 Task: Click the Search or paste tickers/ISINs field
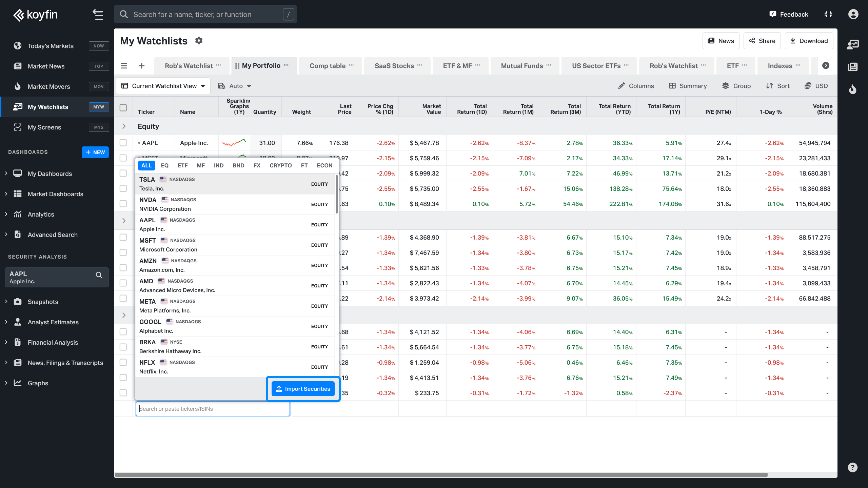click(x=213, y=409)
